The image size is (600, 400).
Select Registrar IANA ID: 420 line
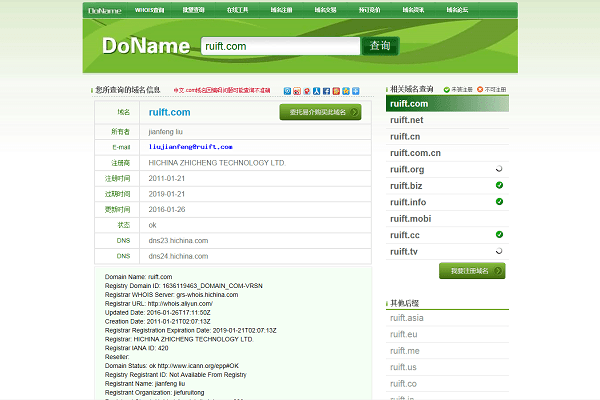click(x=136, y=348)
